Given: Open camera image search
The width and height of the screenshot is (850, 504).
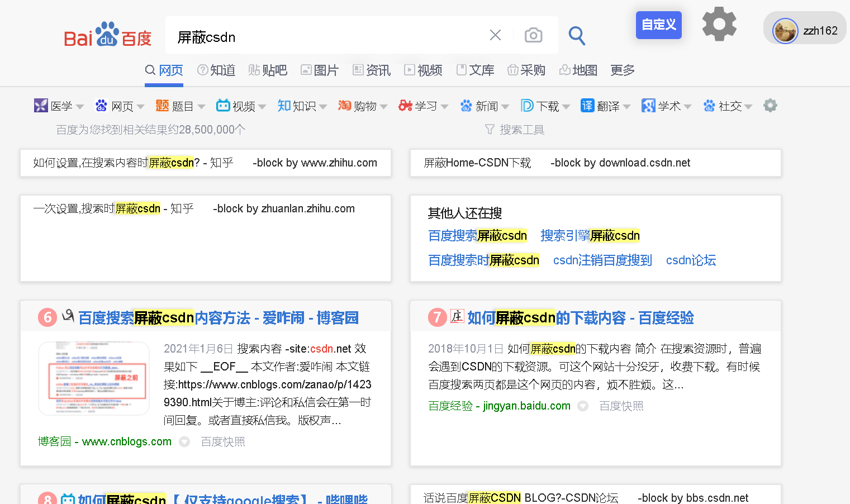Looking at the screenshot, I should point(534,35).
